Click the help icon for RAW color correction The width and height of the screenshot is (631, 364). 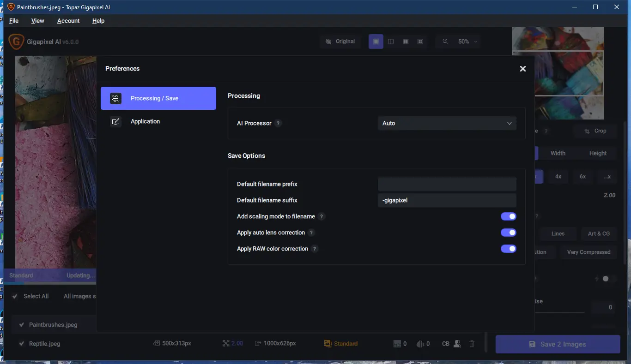(315, 249)
